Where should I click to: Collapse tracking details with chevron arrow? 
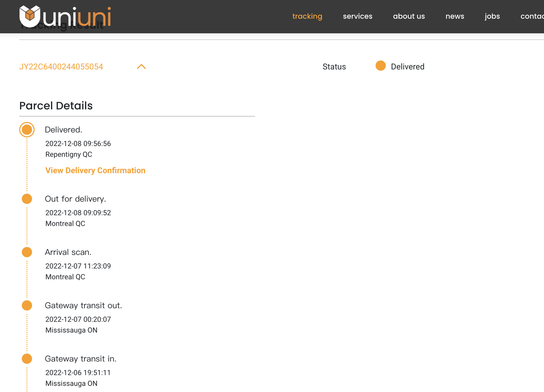point(141,67)
